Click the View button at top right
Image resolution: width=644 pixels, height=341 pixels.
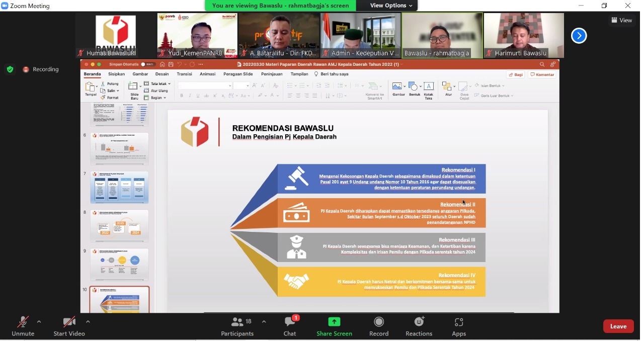(x=621, y=20)
